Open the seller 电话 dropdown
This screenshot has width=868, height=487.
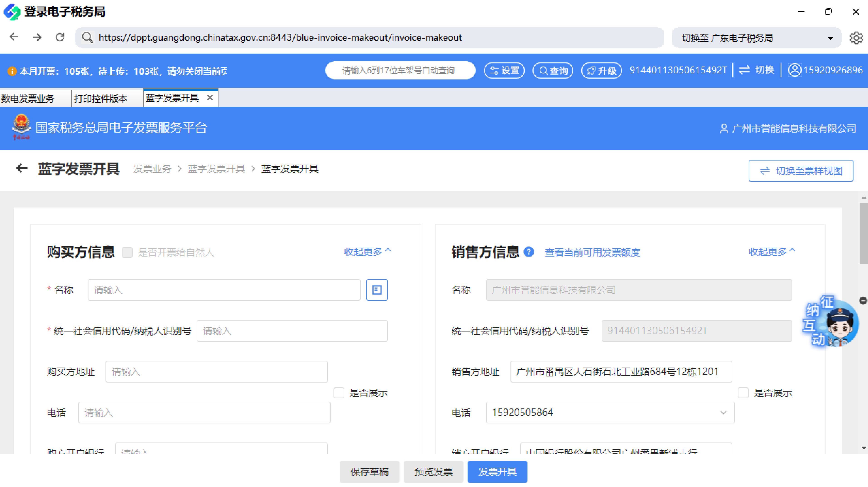pos(610,412)
